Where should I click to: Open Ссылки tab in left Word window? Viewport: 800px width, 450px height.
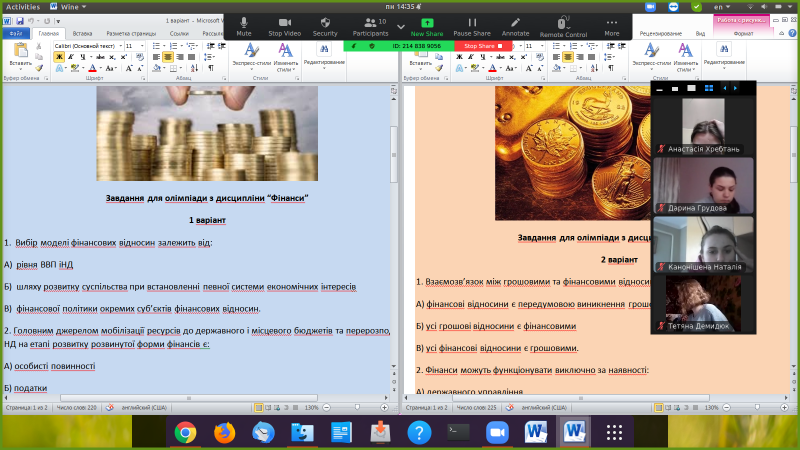click(x=179, y=34)
